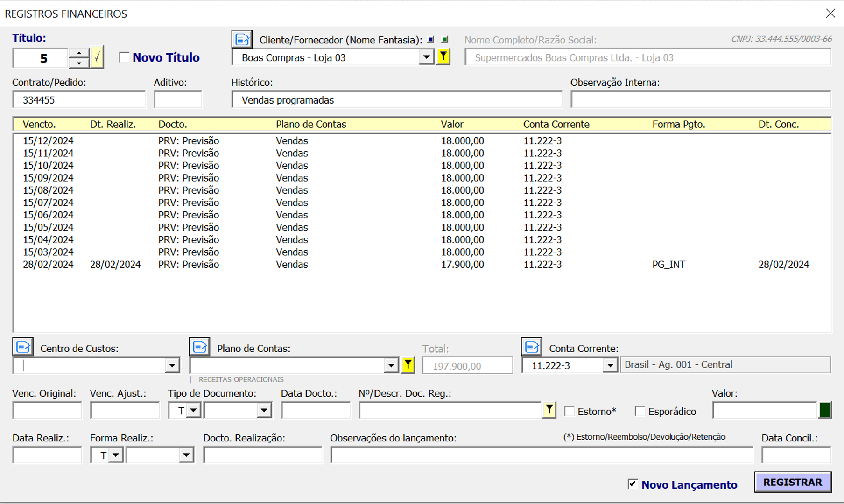Select the row with Vencto. 15/07/2024
844x504 pixels.
click(x=422, y=203)
